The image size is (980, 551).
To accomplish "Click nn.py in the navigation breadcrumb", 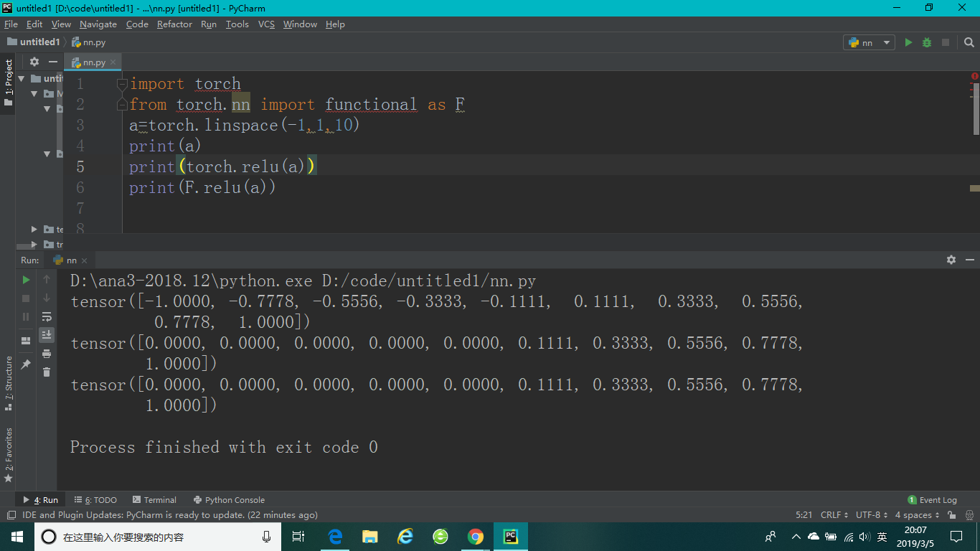I will (x=89, y=42).
